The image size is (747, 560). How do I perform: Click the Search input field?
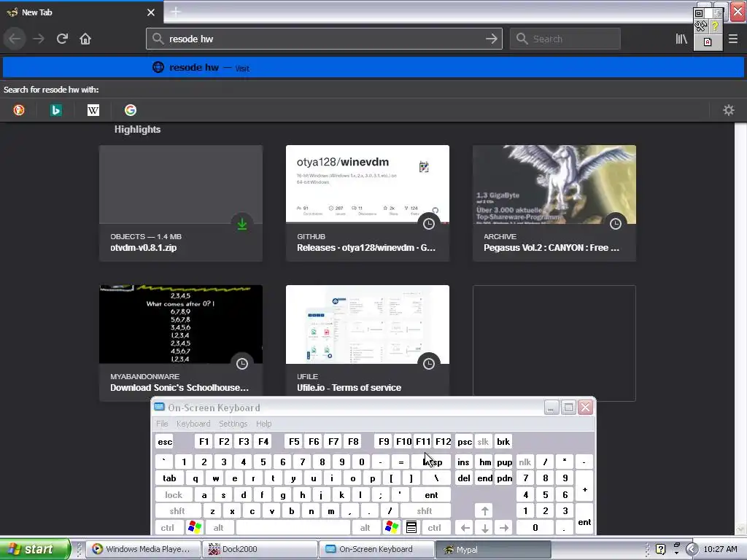pyautogui.click(x=565, y=39)
